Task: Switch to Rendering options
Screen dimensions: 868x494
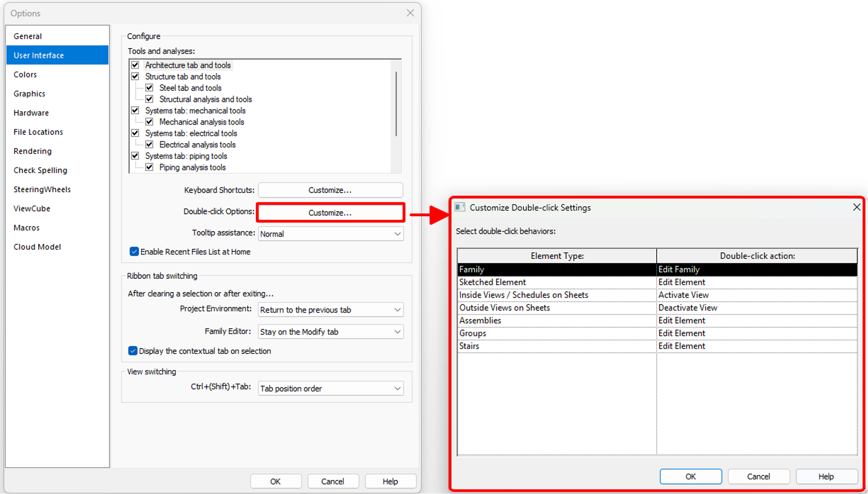Action: (57, 151)
